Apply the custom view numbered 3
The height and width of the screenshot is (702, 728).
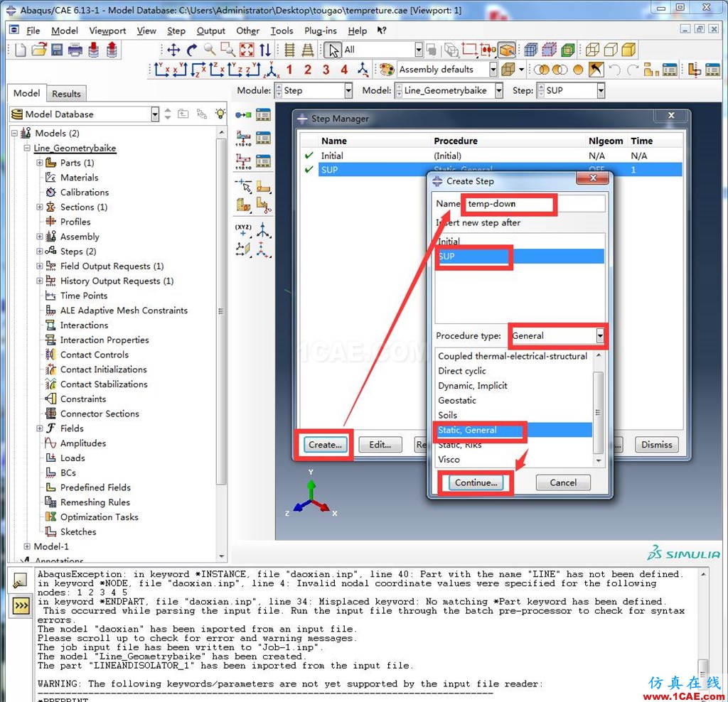[x=326, y=70]
